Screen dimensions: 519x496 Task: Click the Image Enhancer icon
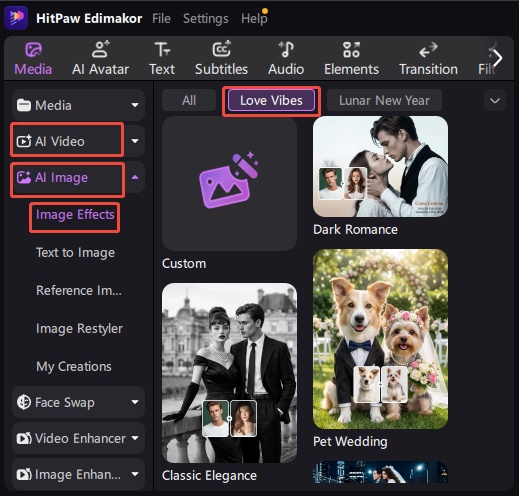24,474
